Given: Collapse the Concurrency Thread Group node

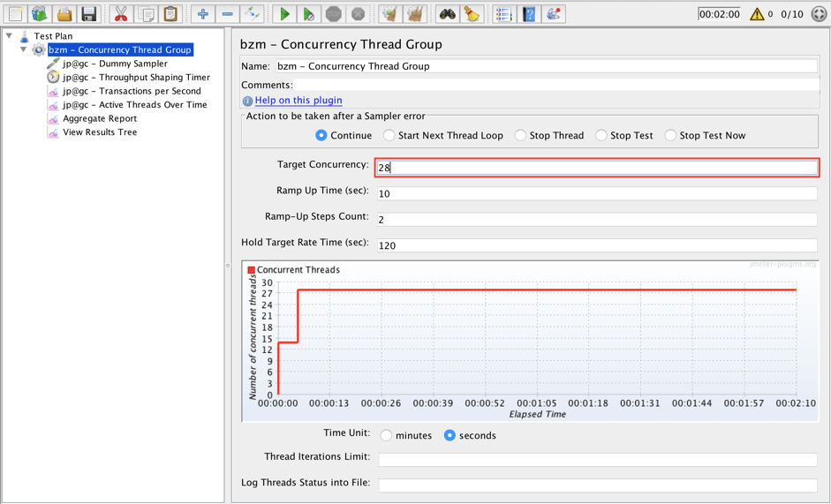Looking at the screenshot, I should [23, 49].
